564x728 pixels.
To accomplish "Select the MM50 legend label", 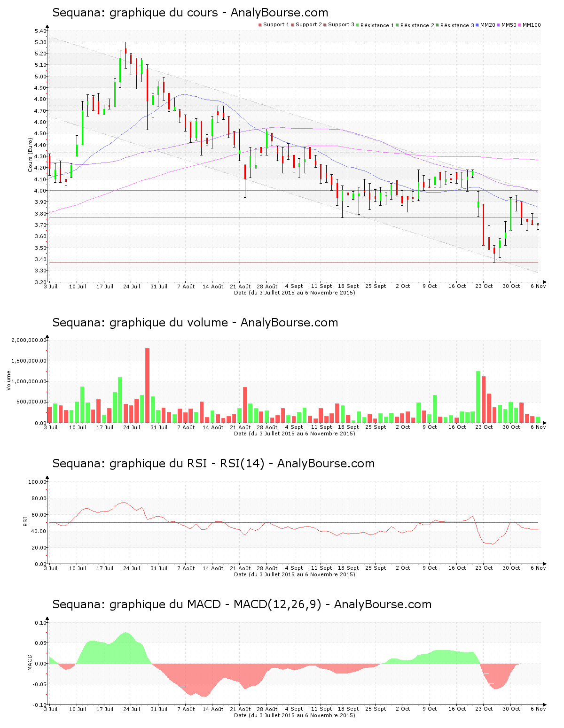I will pyautogui.click(x=509, y=25).
